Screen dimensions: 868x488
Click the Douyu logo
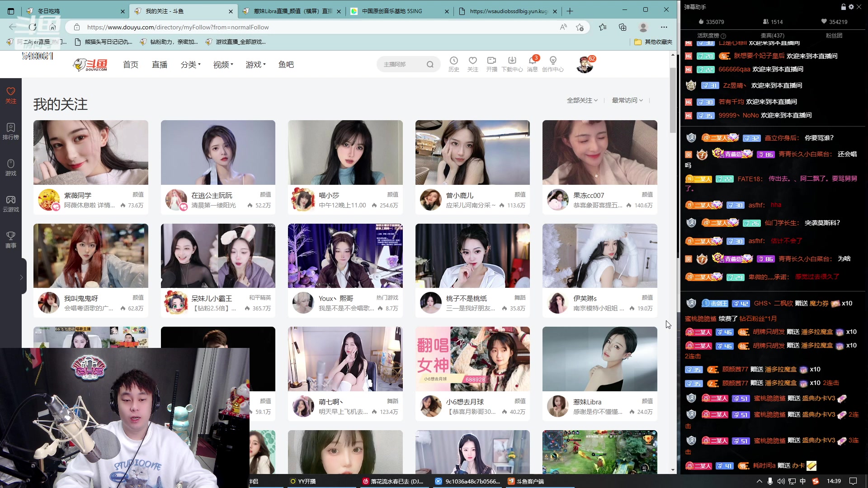pos(90,65)
